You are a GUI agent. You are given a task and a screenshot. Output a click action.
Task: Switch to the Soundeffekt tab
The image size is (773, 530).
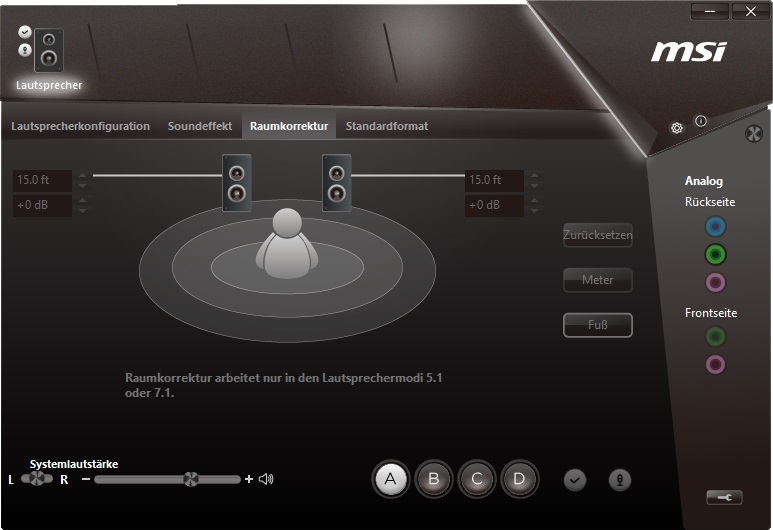[x=200, y=126]
